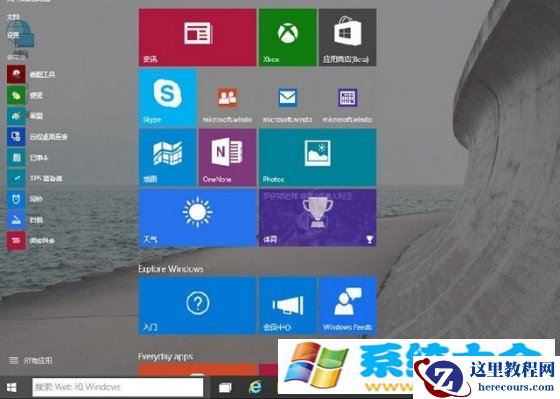Open Scan (扫描) app entry
The height and width of the screenshot is (399, 560).
pyautogui.click(x=25, y=219)
